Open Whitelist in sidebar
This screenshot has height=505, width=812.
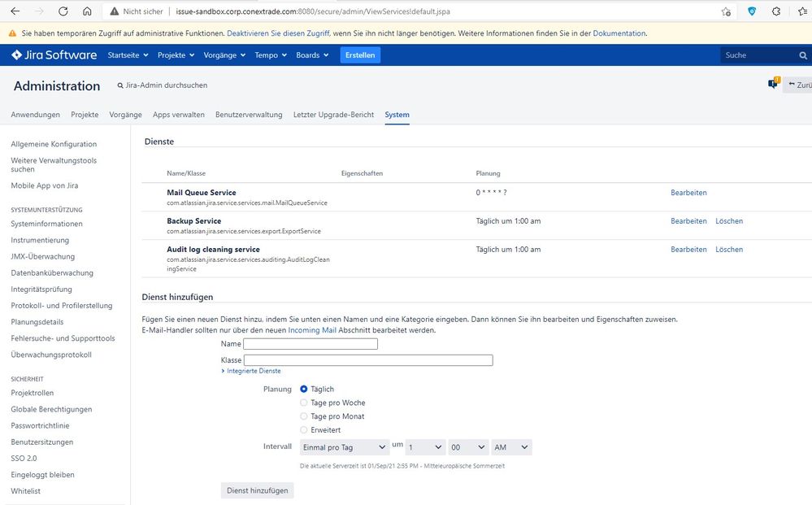(25, 491)
